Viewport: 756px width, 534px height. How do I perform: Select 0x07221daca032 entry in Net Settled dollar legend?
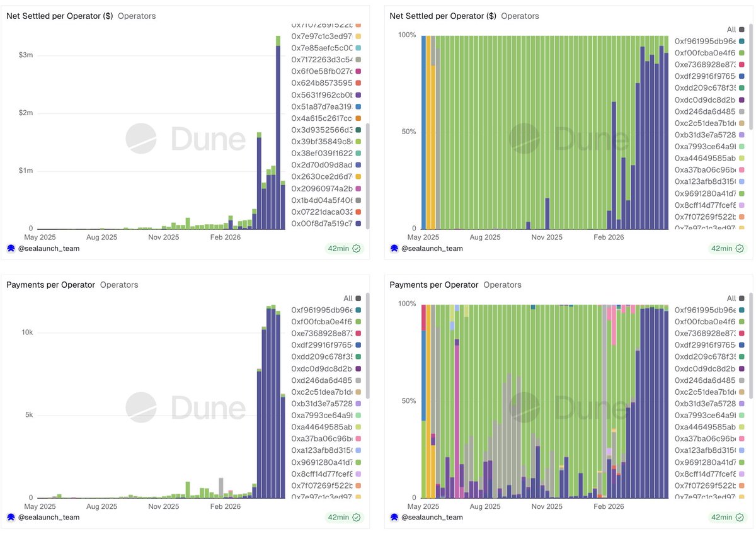[x=326, y=212]
